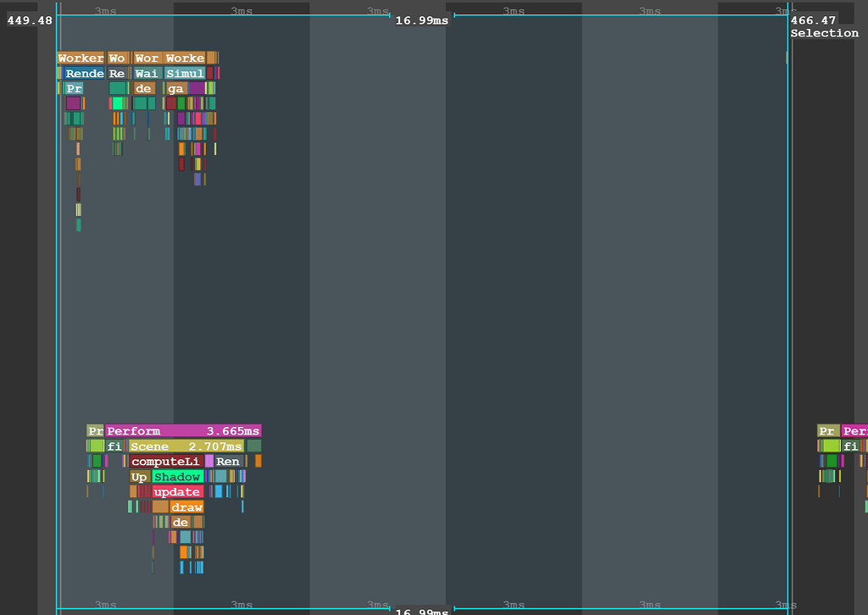Click the Up zone left of Shadow
Image resolution: width=868 pixels, height=615 pixels.
140,476
